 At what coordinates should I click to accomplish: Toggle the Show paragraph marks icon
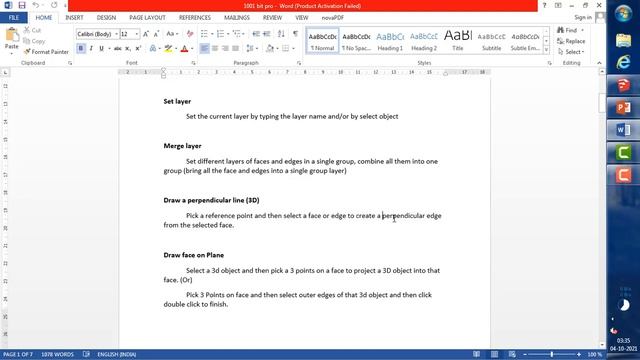[296, 34]
